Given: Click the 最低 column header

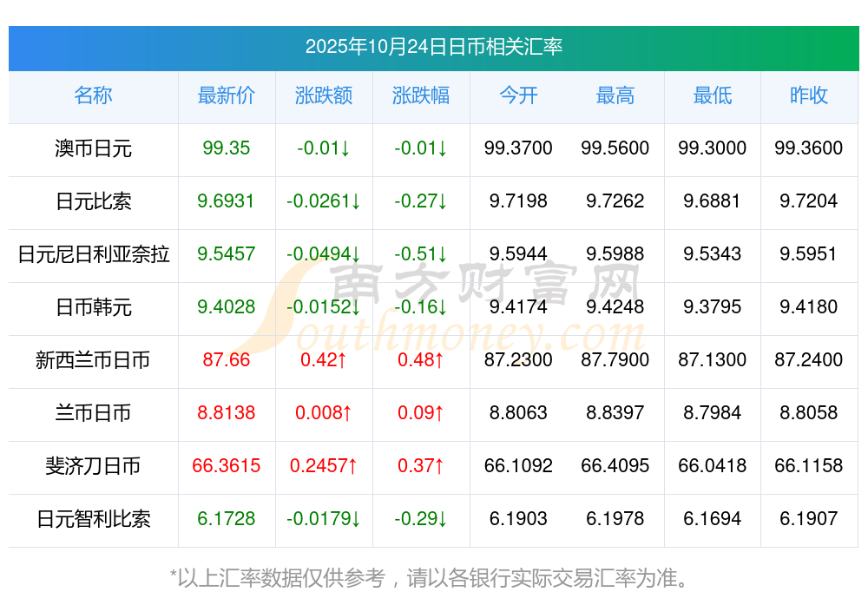Looking at the screenshot, I should pyautogui.click(x=713, y=96).
